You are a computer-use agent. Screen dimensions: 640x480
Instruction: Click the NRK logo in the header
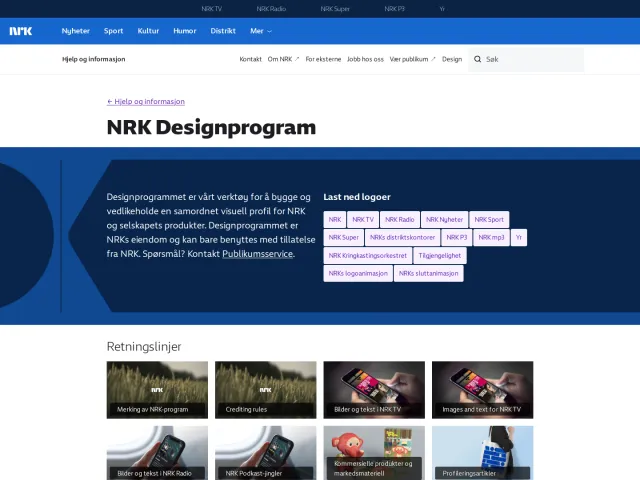(x=21, y=31)
